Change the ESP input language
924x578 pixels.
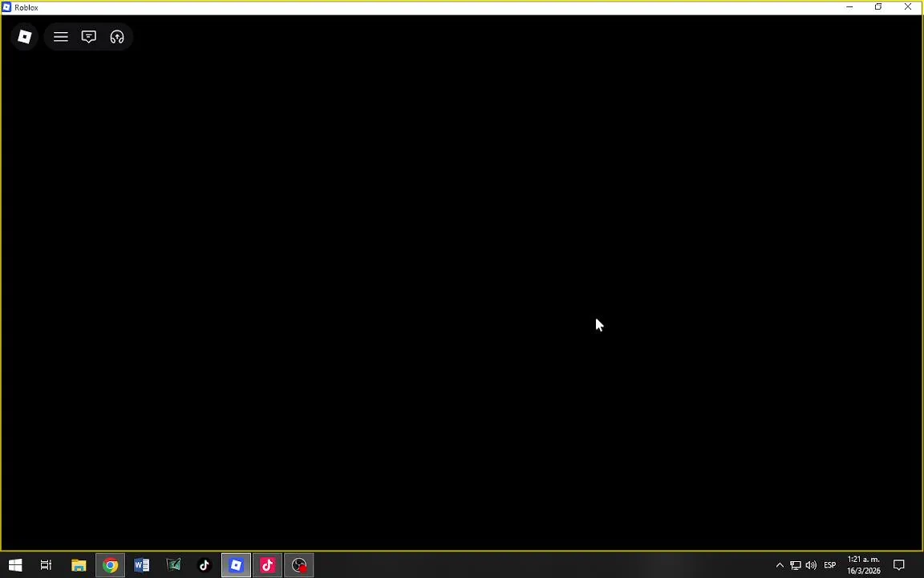coord(829,565)
